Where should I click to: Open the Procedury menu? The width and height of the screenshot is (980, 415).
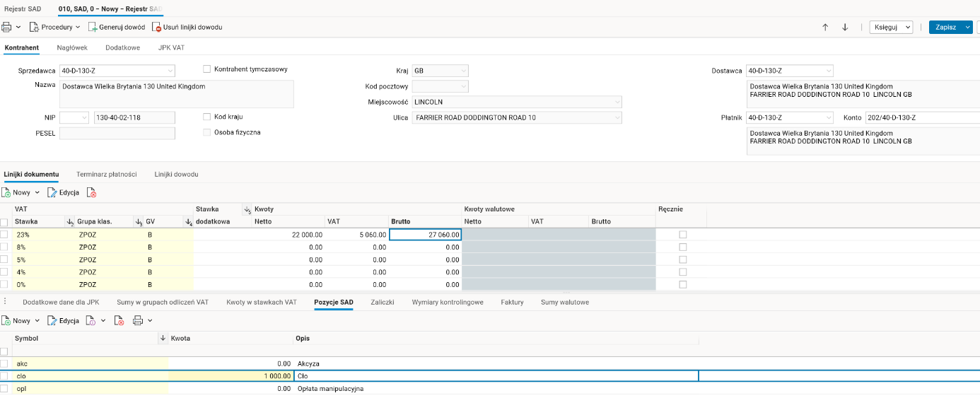54,27
